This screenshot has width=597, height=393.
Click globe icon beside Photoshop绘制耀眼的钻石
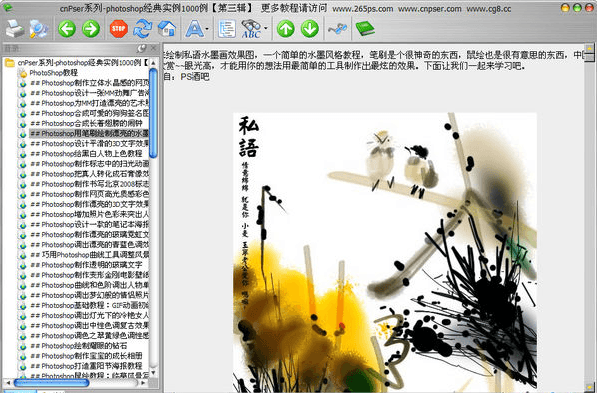[x=23, y=346]
